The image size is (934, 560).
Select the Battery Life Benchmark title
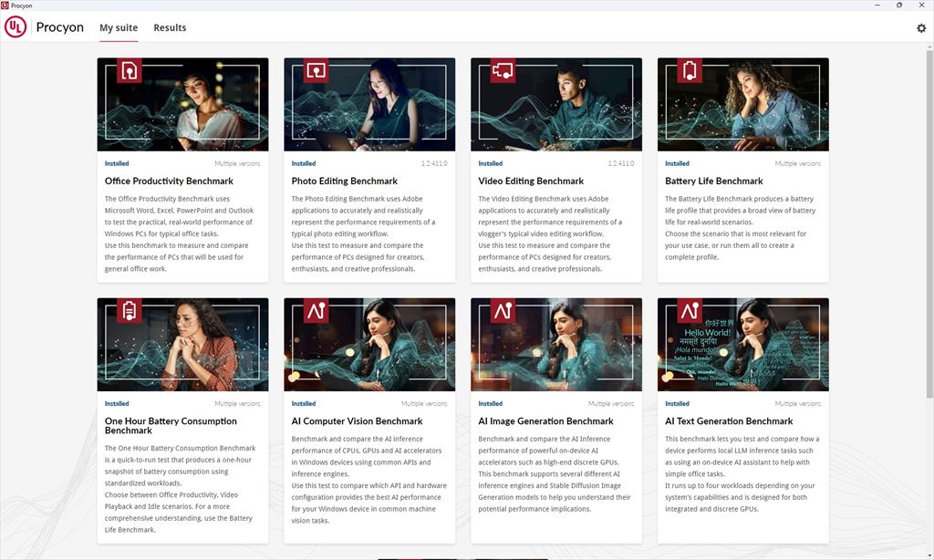pyautogui.click(x=713, y=181)
